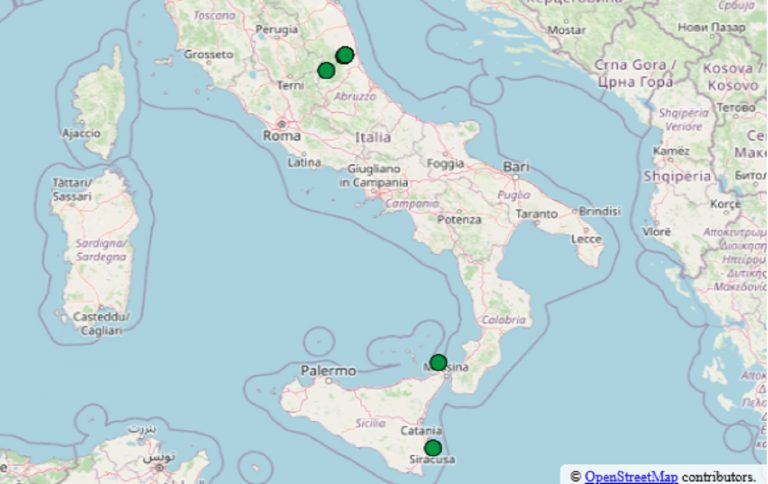Click the Mostar city label
768x484 pixels.
565,30
